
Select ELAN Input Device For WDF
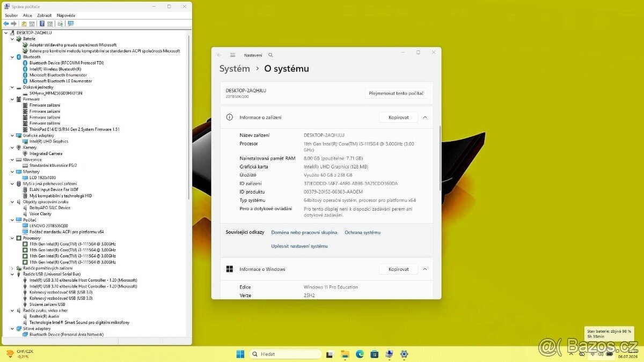tap(54, 190)
